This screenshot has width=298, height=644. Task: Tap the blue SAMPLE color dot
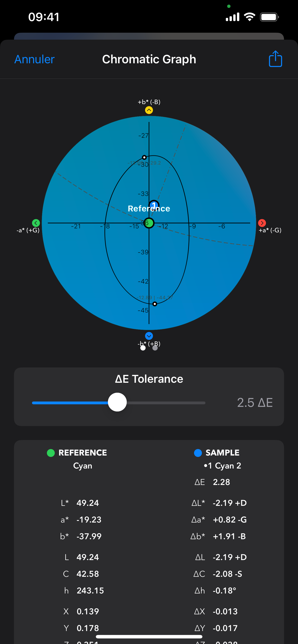point(198,453)
